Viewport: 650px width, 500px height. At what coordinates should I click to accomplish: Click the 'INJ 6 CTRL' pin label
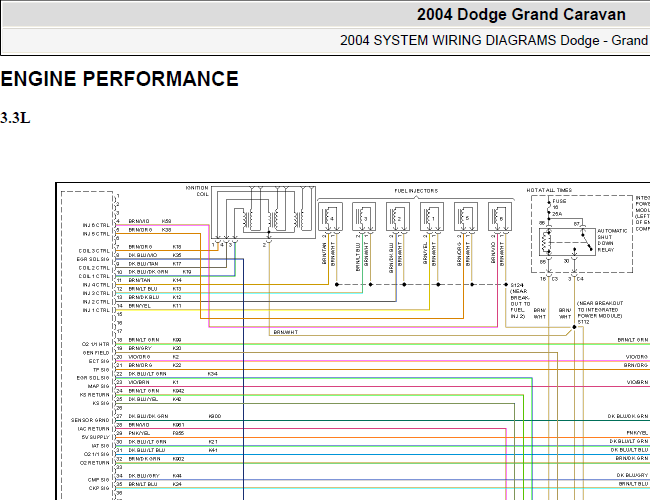(96, 226)
